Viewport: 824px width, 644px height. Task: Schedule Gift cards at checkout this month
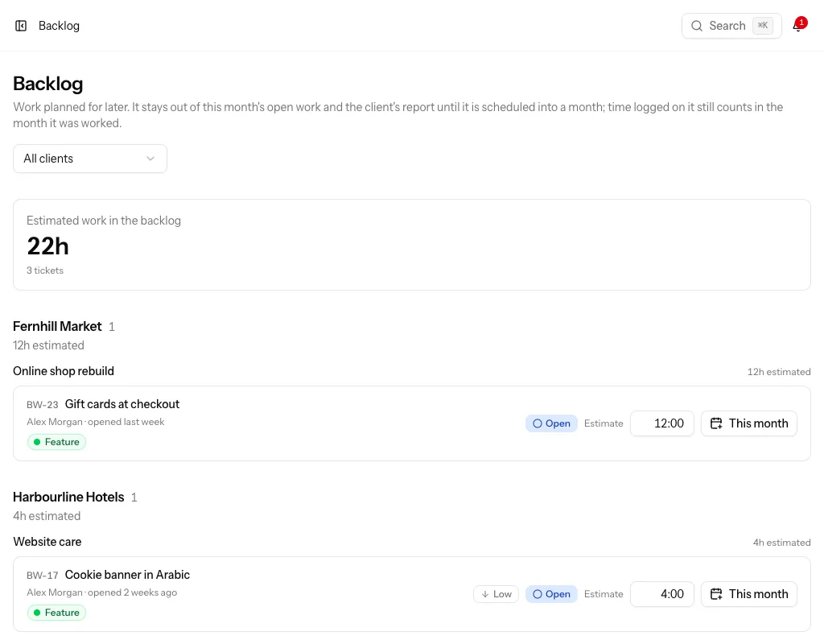tap(749, 423)
